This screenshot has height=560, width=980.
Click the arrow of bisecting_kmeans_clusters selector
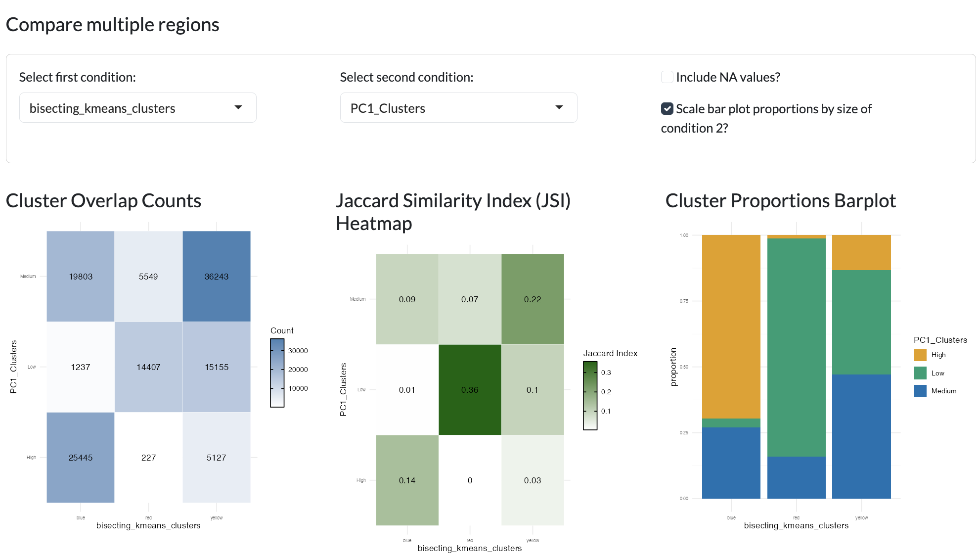pyautogui.click(x=238, y=107)
